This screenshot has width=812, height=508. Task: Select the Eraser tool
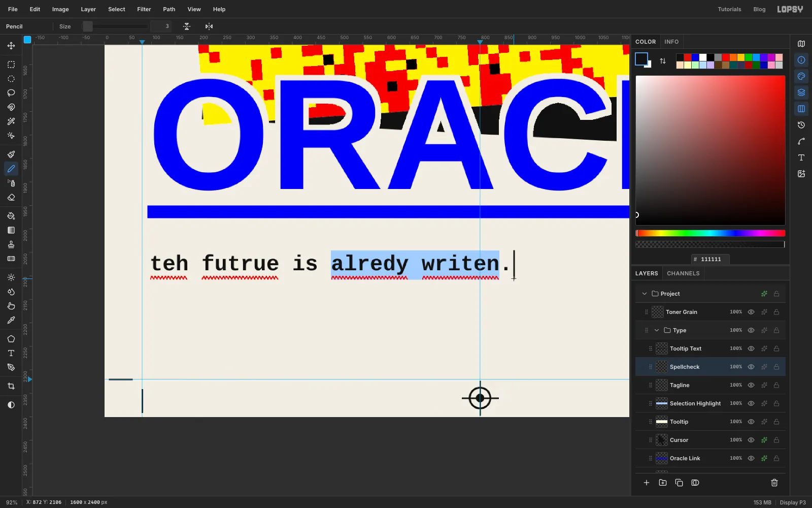pyautogui.click(x=11, y=197)
